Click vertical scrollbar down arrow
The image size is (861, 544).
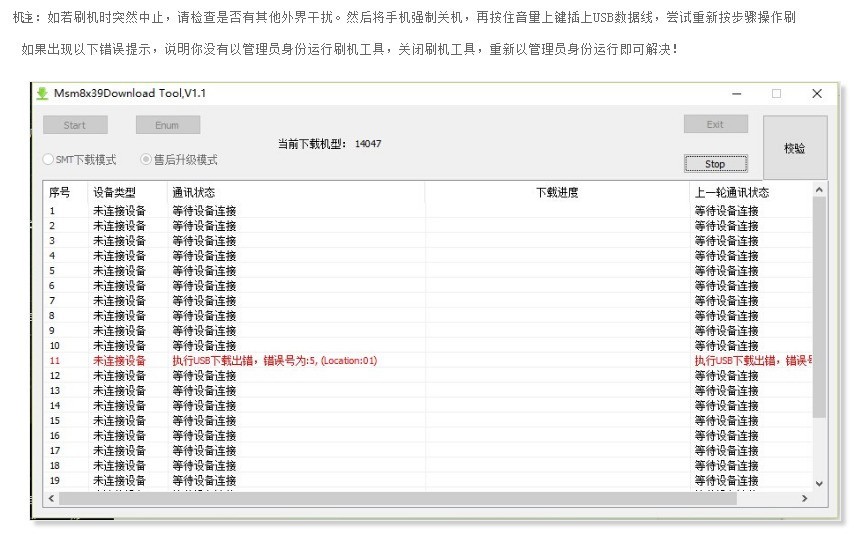click(819, 484)
